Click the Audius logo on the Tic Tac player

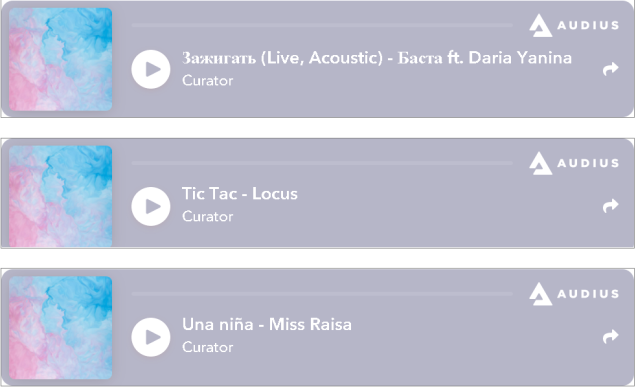574,163
